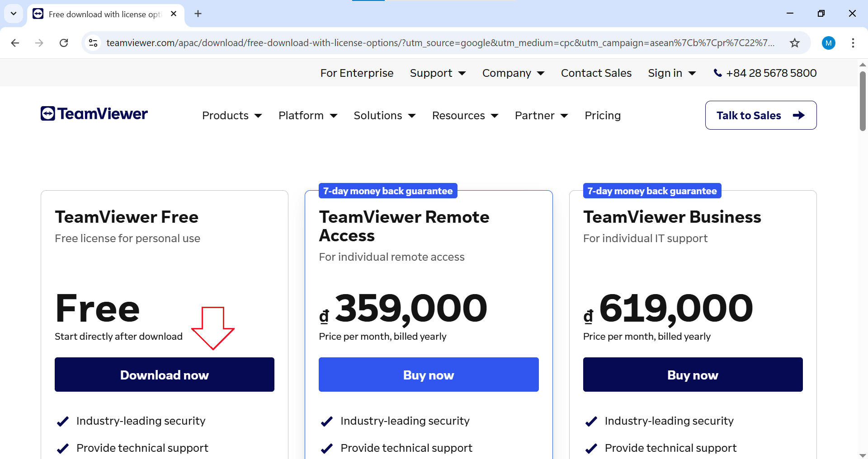
Task: Click the page's vertical scrollbar
Action: (863, 102)
